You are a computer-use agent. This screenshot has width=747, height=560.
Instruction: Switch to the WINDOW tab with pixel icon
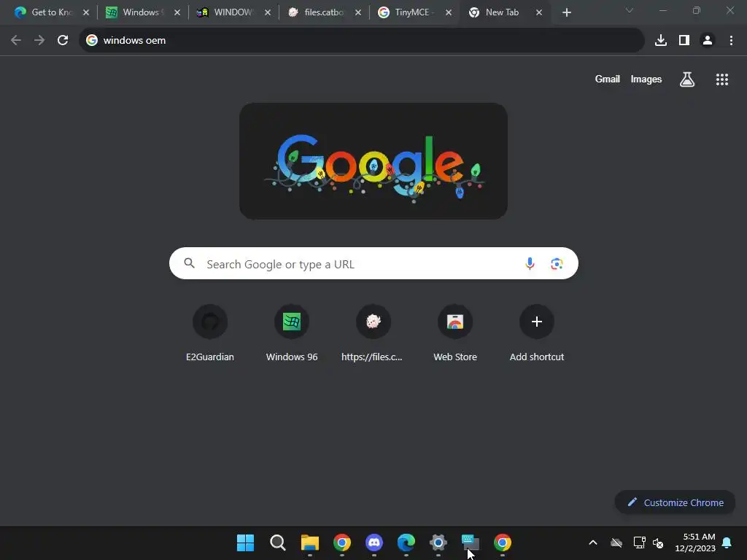[226, 12]
